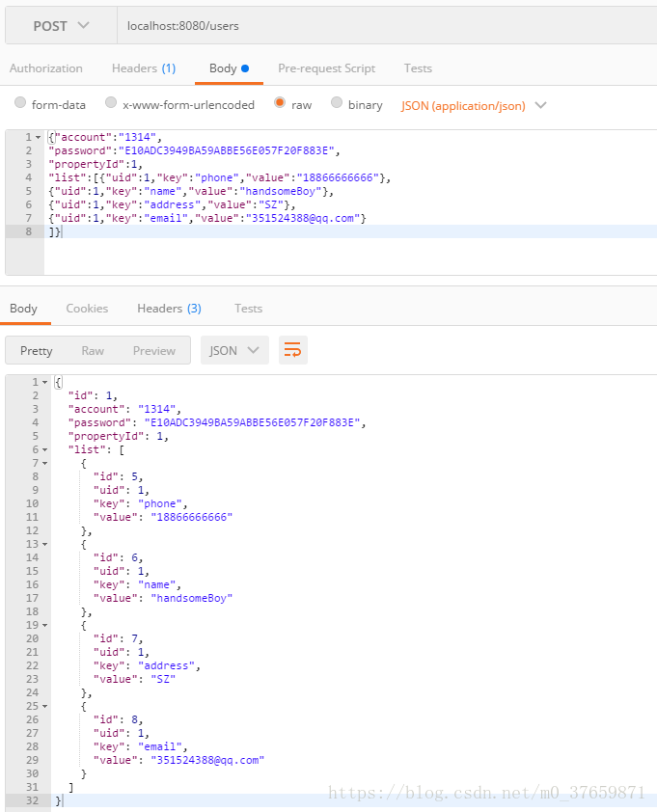Click request editor line 8 with closing brackets
Screen dimensions: 657x812
coord(350,231)
